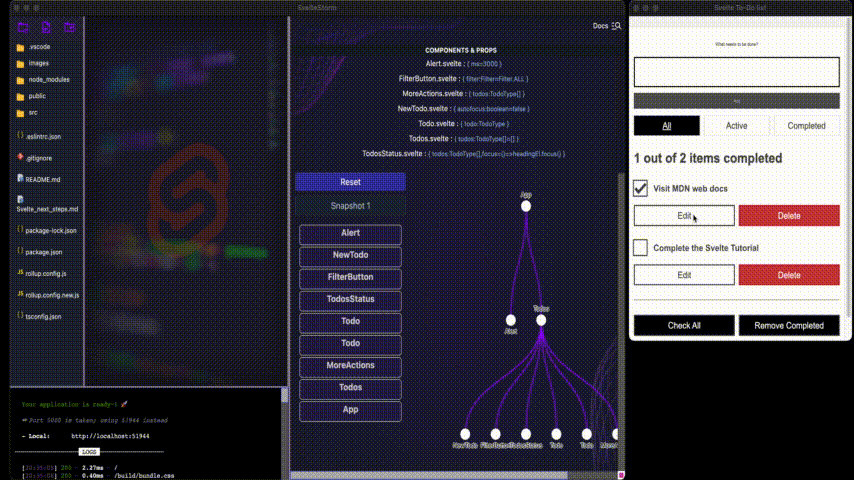Click the App root node in the component tree
This screenshot has height=480, width=854.
point(526,206)
